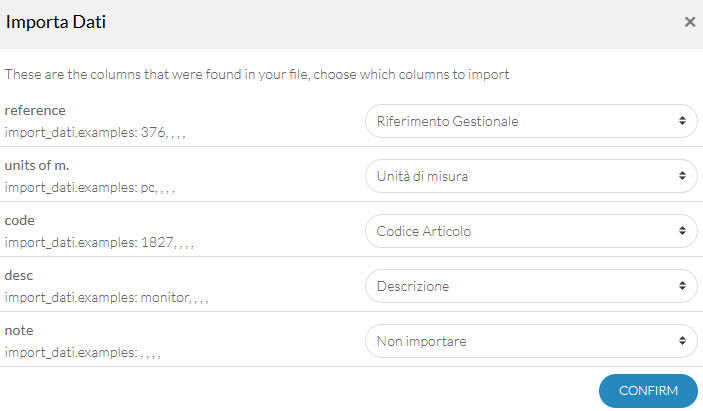This screenshot has width=703, height=411.
Task: Click the 'reference' column label
Action: point(35,110)
